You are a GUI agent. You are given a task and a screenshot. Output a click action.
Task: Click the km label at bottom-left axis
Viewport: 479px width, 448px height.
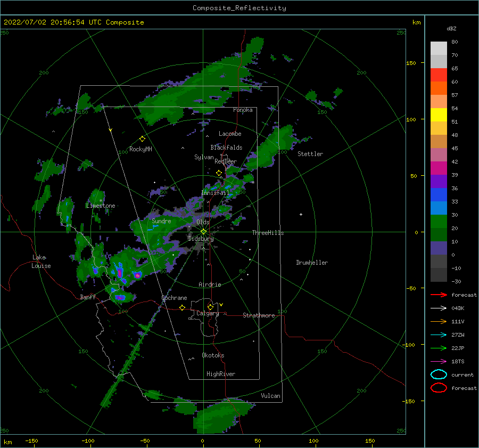click(8, 442)
